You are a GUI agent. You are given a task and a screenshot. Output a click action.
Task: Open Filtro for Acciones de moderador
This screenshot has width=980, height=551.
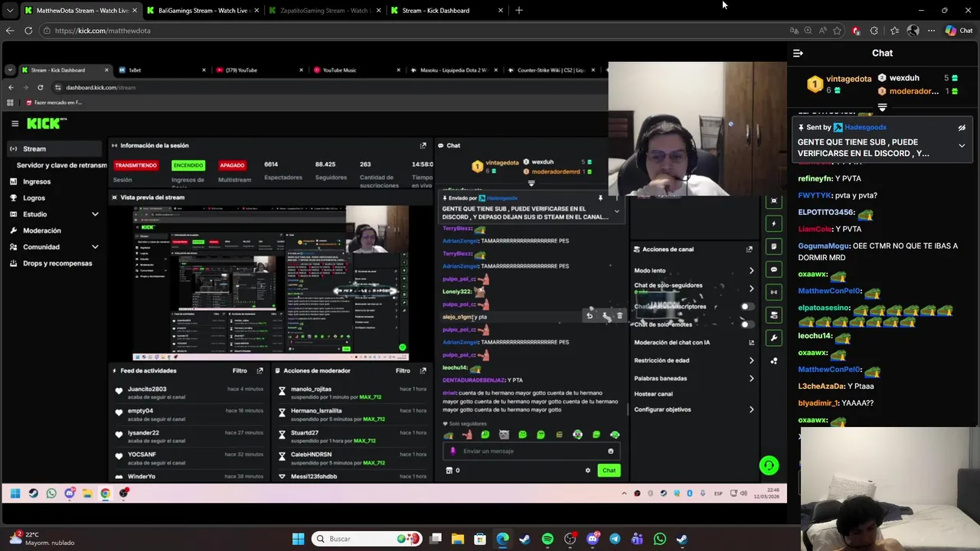(403, 370)
